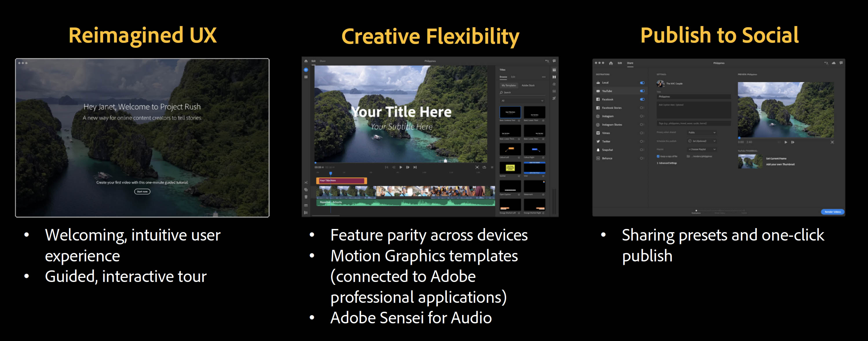868x341 pixels.
Task: Click the Search field in the Titles panel
Action: (522, 93)
